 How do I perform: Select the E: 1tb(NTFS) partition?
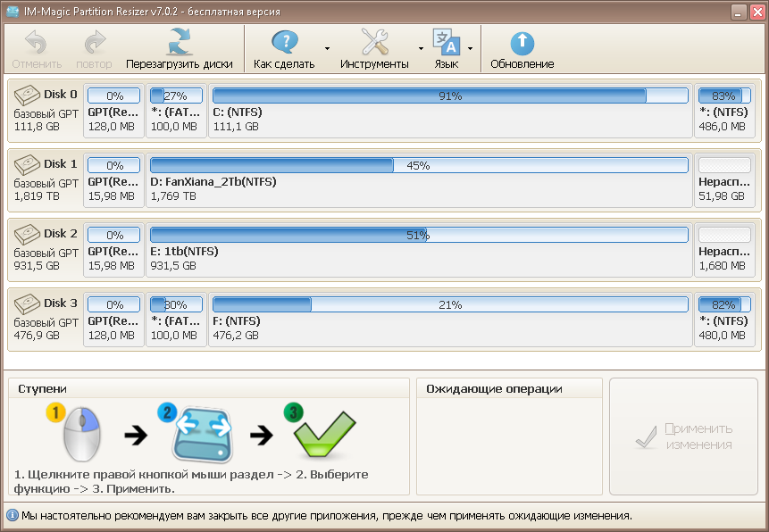pyautogui.click(x=419, y=250)
